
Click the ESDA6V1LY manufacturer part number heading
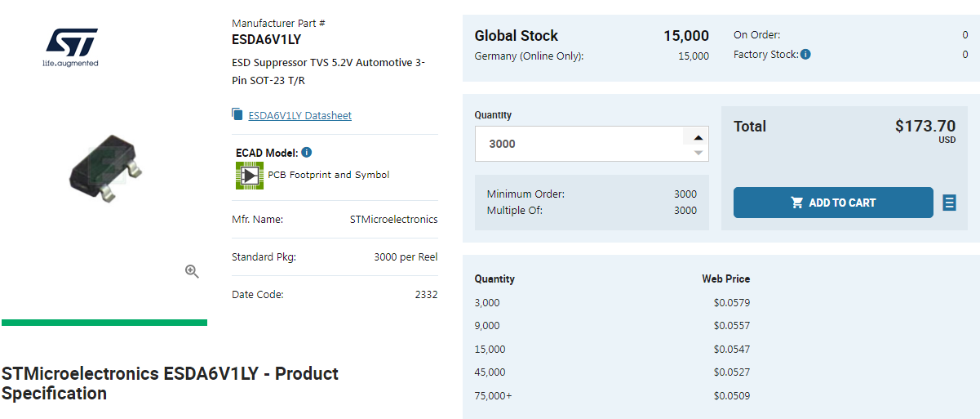pos(267,39)
